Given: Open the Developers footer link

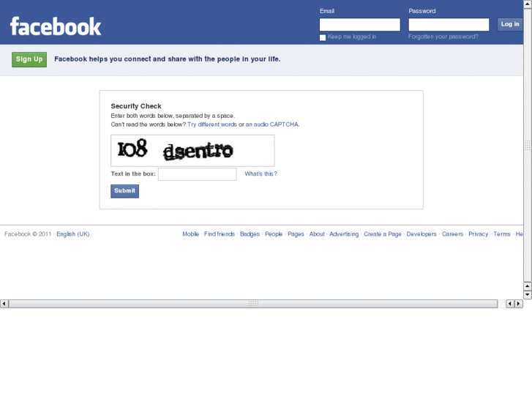Looking at the screenshot, I should tap(422, 234).
